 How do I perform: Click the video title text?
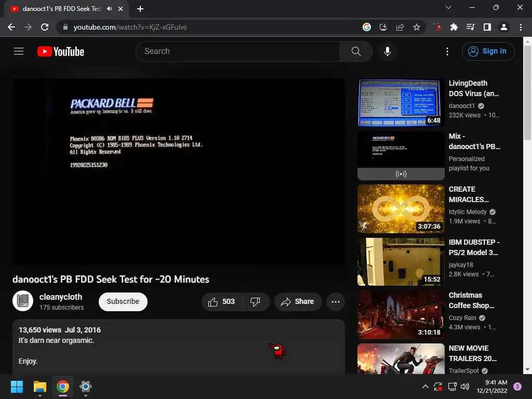pyautogui.click(x=111, y=279)
